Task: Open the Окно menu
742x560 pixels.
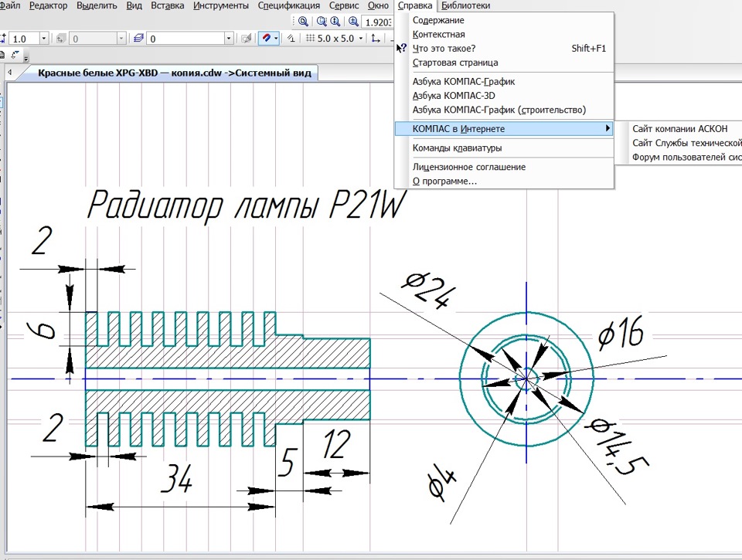Action: (x=378, y=5)
